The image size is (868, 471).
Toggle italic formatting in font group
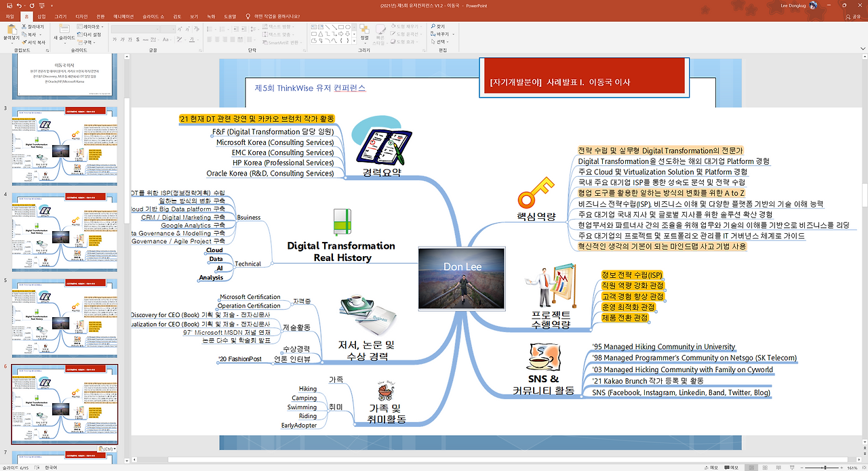tap(122, 39)
